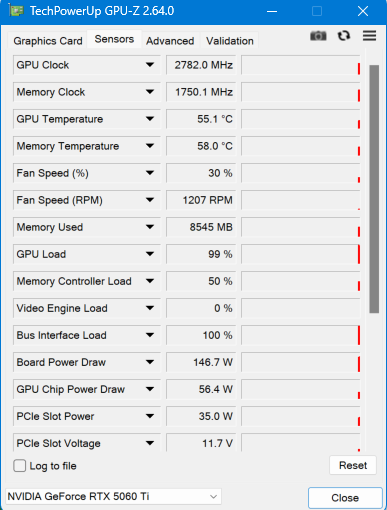387x510 pixels.
Task: Enable the Log to file checkbox
Action: point(20,466)
